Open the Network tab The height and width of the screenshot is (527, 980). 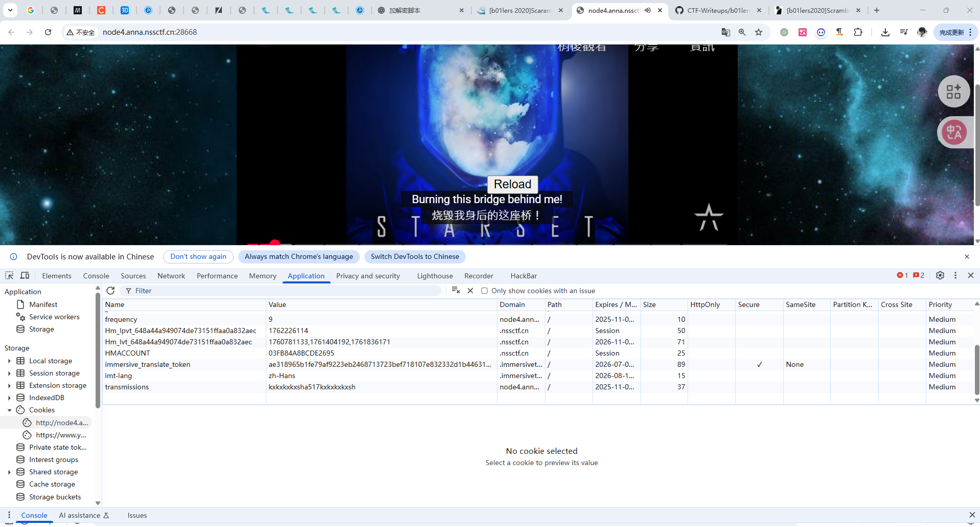coord(171,276)
